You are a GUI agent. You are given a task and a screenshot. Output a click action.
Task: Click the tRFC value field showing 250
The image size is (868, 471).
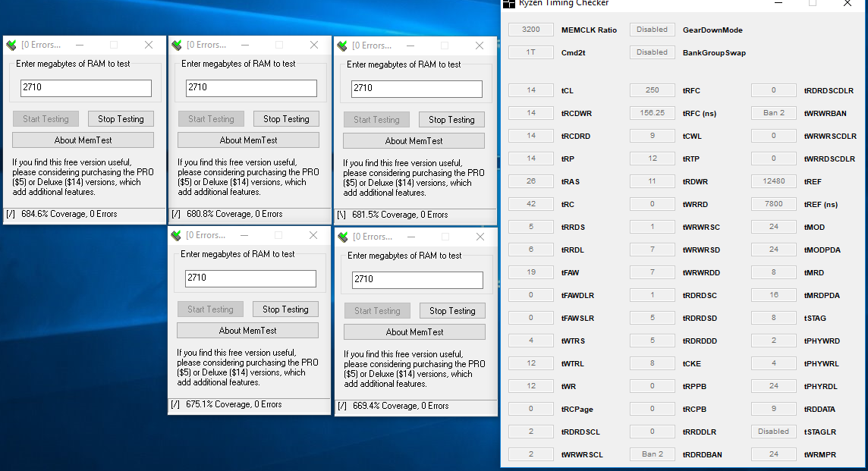tap(652, 89)
